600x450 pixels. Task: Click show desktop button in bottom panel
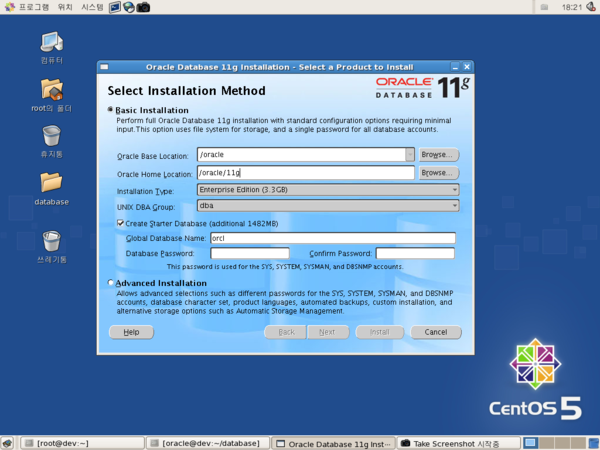tap(7, 443)
